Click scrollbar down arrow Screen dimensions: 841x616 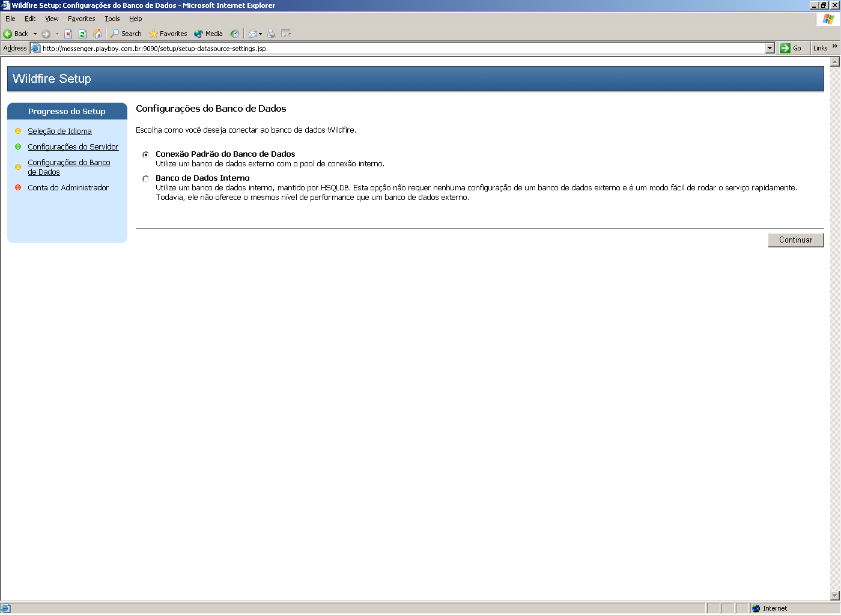coord(834,596)
